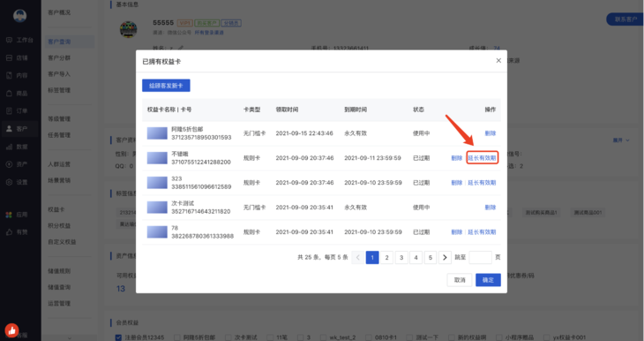Open the 商品 products section icon
This screenshot has height=341, width=644.
9,94
